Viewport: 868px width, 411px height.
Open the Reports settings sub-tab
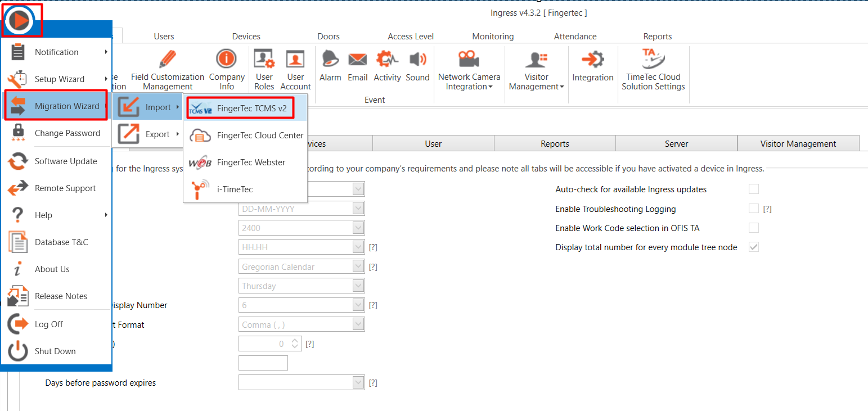pos(555,143)
